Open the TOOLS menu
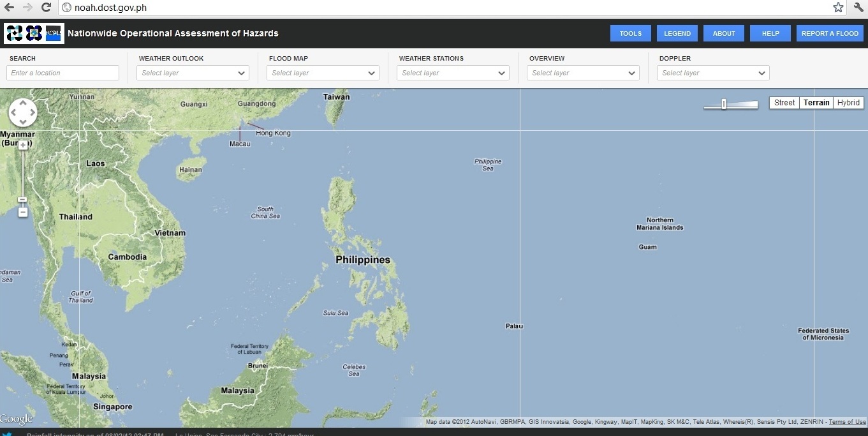Screen dimensions: 868x436 tap(630, 33)
